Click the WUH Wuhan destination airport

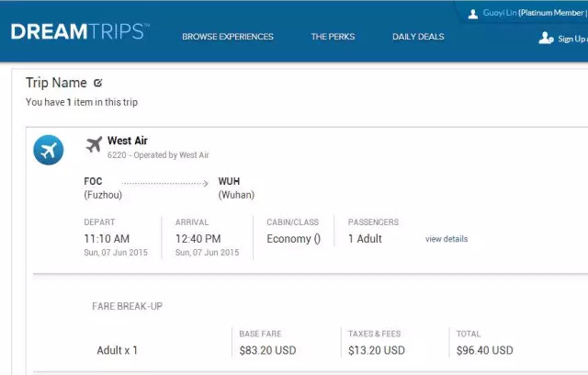[x=236, y=187]
